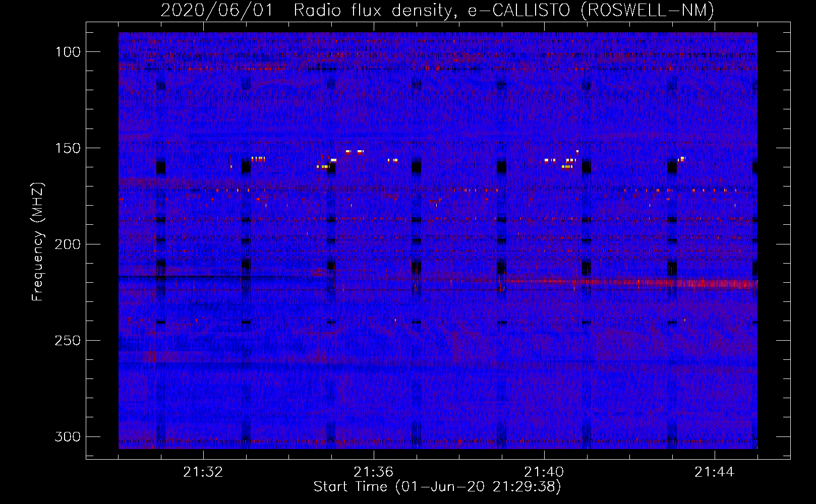Screen dimensions: 816x504
Task: Click the 'Frequency (MHZ)' y-axis label
Action: (38, 242)
